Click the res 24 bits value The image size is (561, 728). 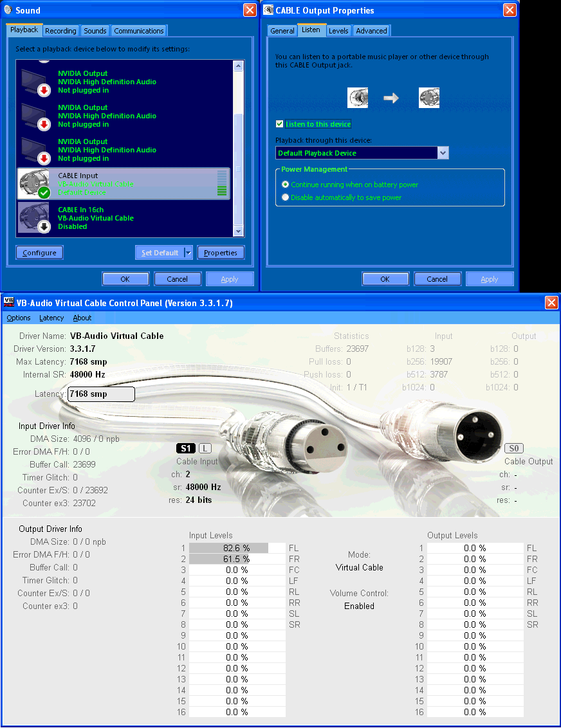(199, 500)
